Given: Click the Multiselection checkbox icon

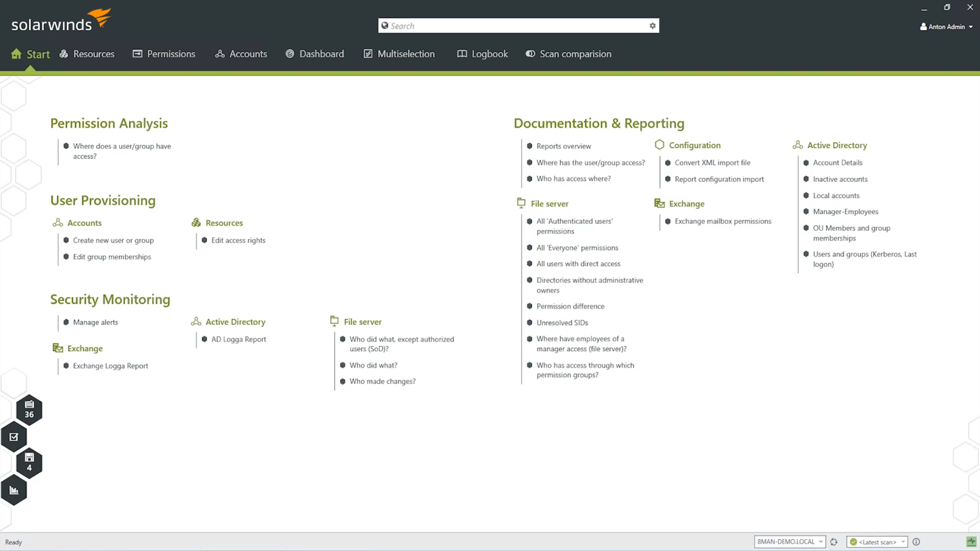Looking at the screenshot, I should pyautogui.click(x=368, y=54).
